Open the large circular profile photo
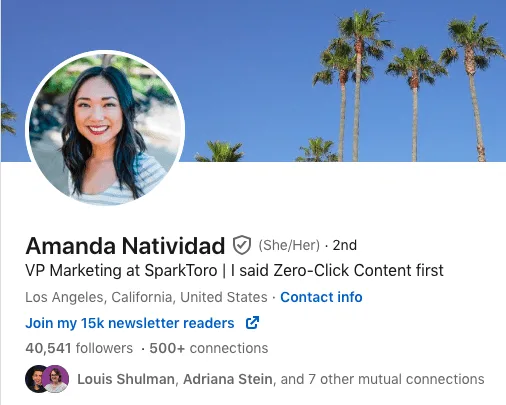This screenshot has width=506, height=405. pyautogui.click(x=105, y=128)
